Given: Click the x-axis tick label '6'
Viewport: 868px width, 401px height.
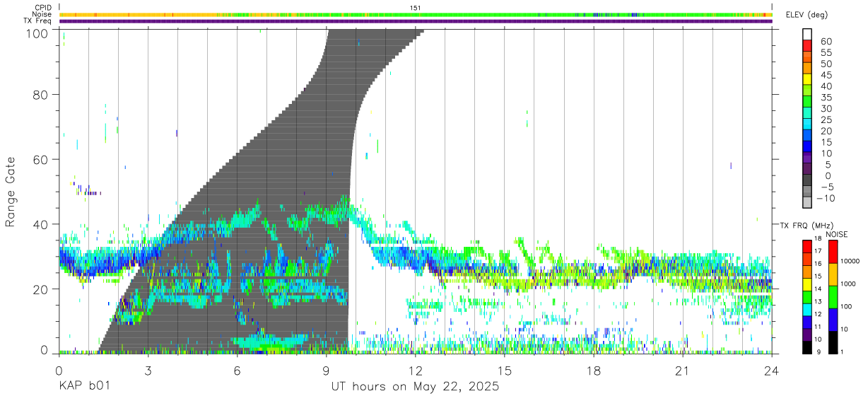Looking at the screenshot, I should coord(237,371).
